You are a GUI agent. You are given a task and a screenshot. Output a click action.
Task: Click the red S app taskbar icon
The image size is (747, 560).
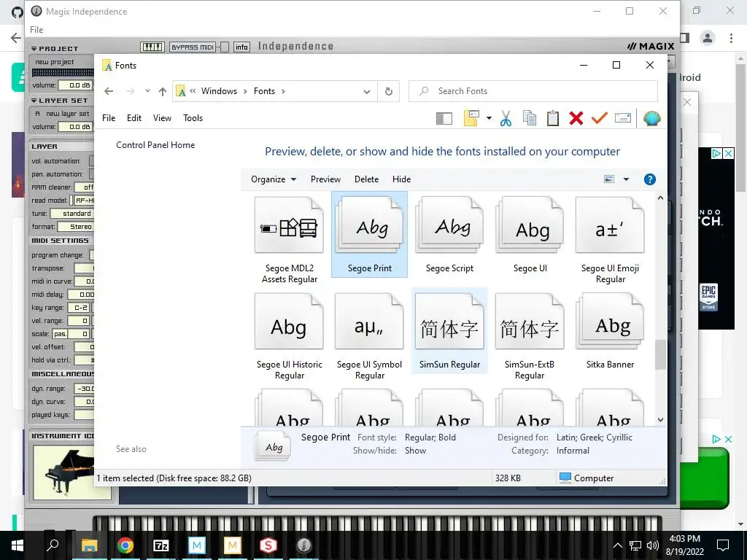click(x=268, y=545)
